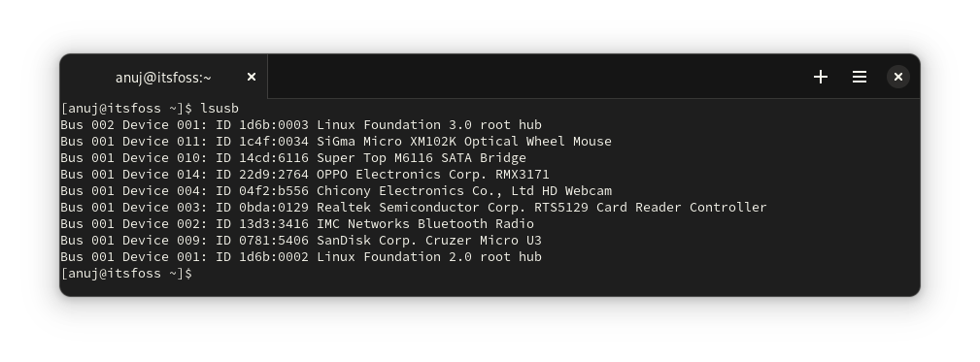Click the ID 22d9:2764 text
The height and width of the screenshot is (362, 980).
click(262, 174)
